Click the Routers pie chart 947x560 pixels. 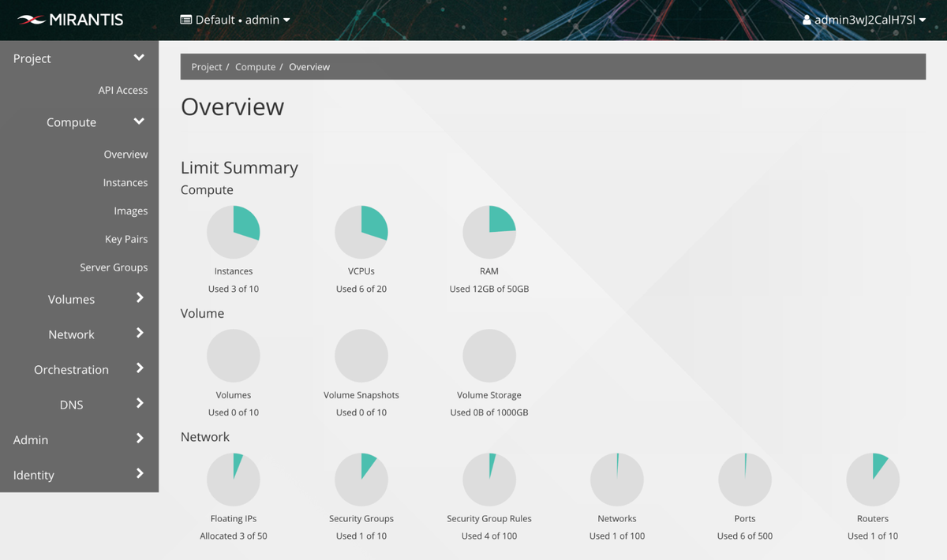[873, 480]
